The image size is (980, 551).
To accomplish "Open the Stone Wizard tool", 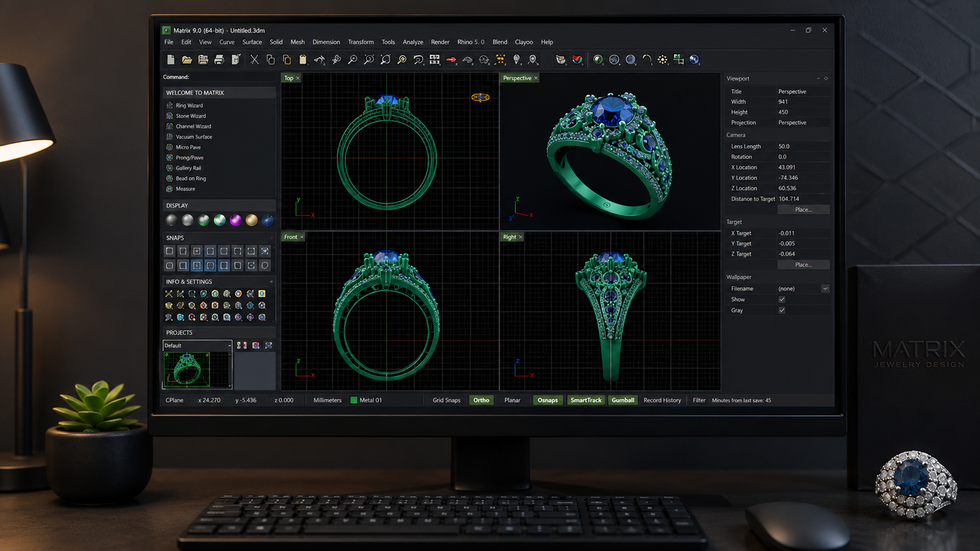I will pos(190,116).
